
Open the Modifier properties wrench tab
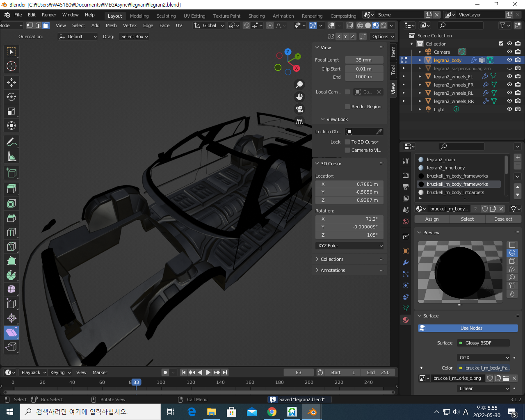point(406,262)
